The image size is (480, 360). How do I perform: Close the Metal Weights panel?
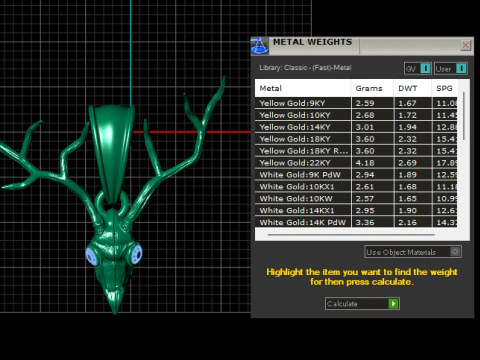click(x=466, y=45)
